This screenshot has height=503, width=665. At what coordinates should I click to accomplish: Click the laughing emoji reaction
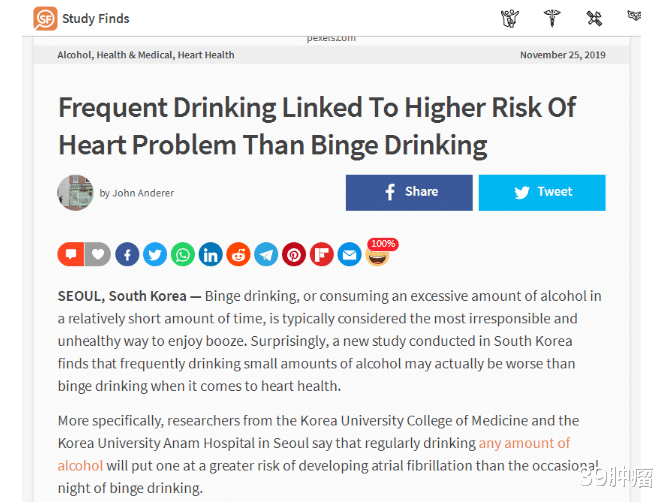[377, 257]
